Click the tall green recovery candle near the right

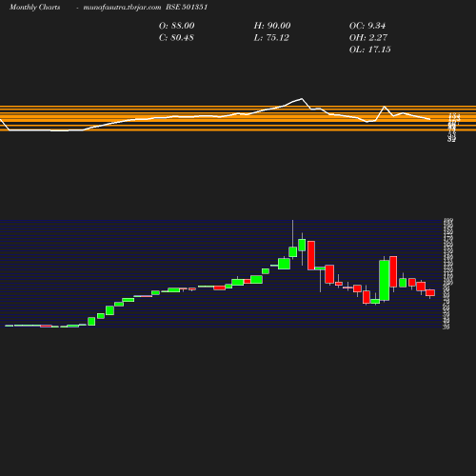tap(385, 280)
